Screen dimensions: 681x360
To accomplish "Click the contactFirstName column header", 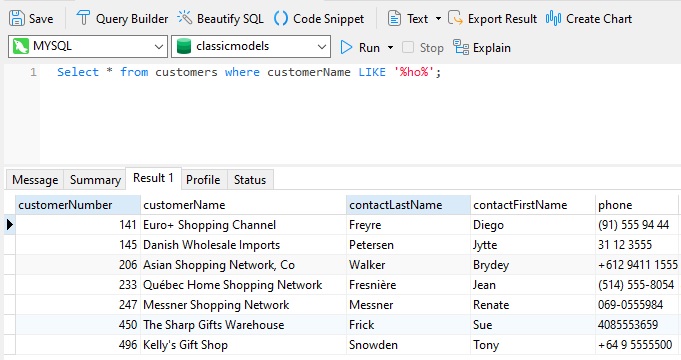I will [x=532, y=205].
